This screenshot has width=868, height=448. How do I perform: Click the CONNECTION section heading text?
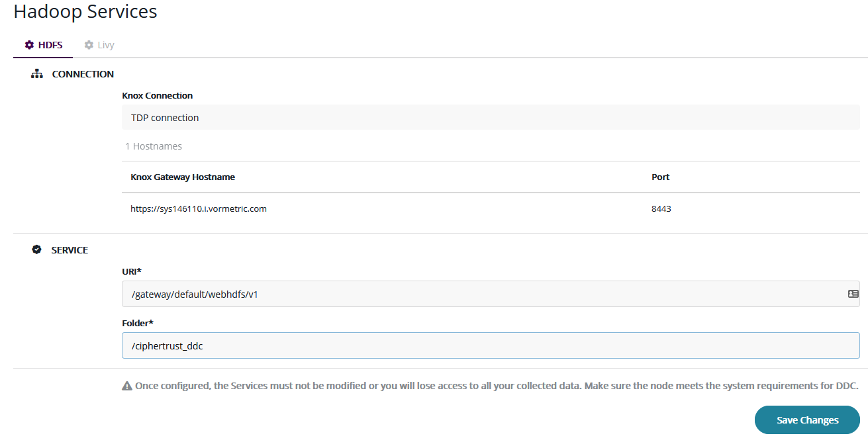click(x=83, y=74)
